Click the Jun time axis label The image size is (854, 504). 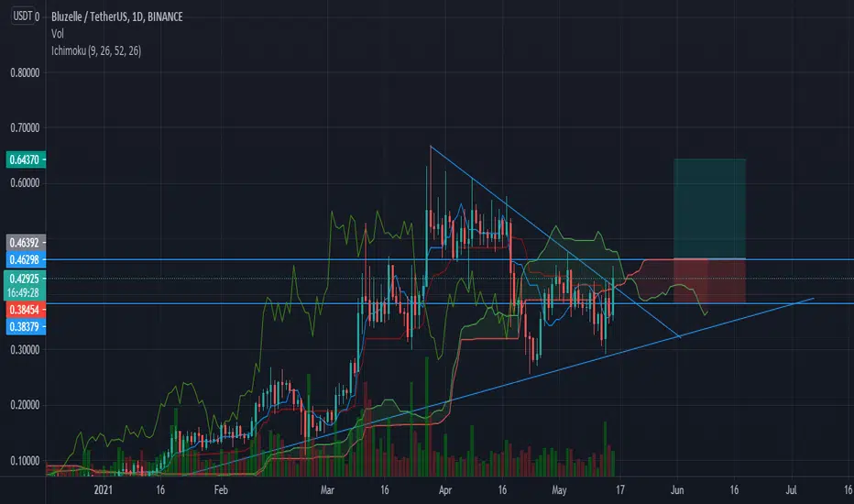(x=677, y=490)
